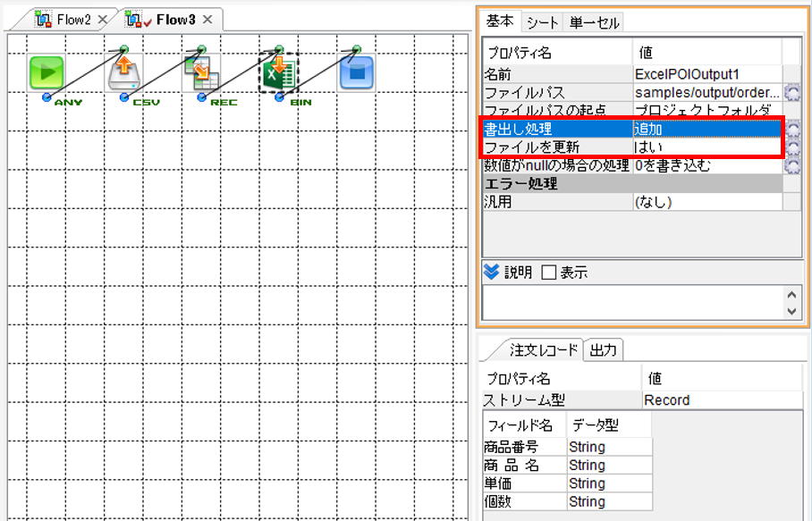Open the 汎用 error handling value
Screen dimensions: 812x521
pos(707,202)
